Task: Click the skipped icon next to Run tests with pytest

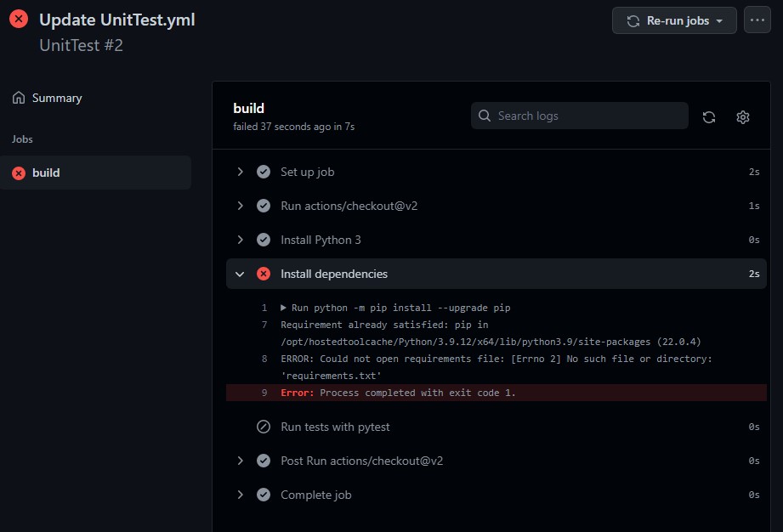Action: (x=264, y=427)
